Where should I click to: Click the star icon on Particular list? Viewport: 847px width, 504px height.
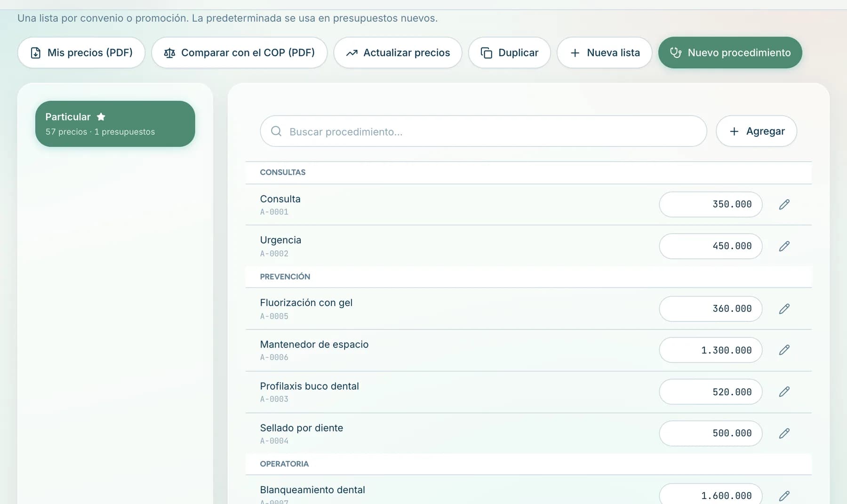tap(101, 117)
